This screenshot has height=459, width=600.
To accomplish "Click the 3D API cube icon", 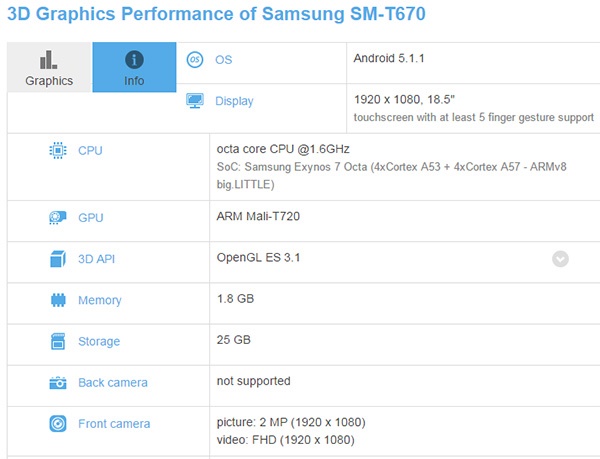I will [x=58, y=259].
